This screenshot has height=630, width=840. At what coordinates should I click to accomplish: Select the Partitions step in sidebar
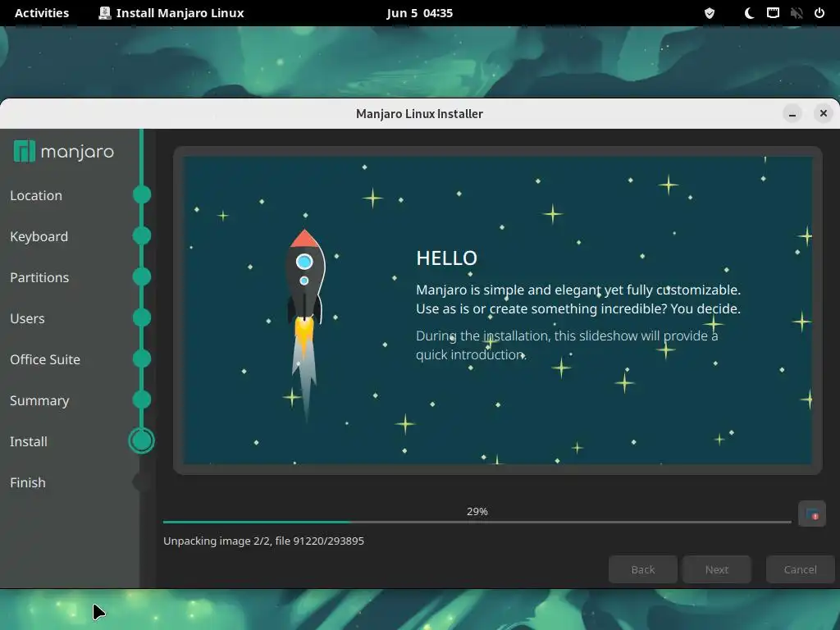tap(39, 277)
